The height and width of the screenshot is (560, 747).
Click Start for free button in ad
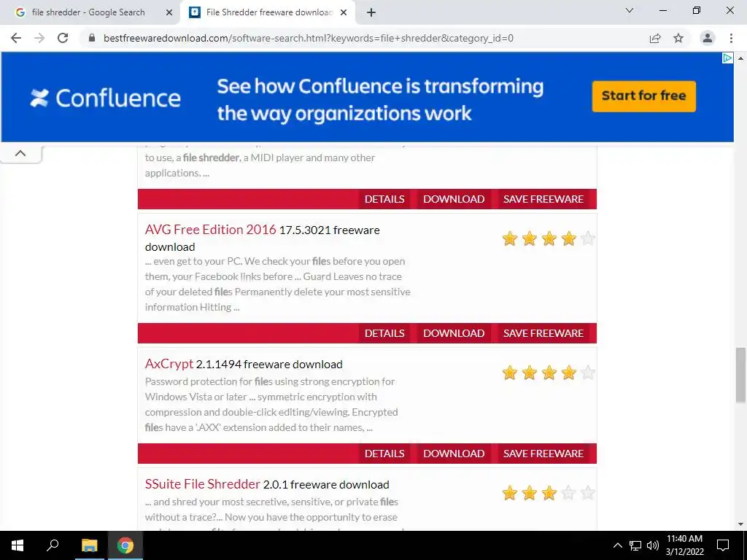click(643, 96)
